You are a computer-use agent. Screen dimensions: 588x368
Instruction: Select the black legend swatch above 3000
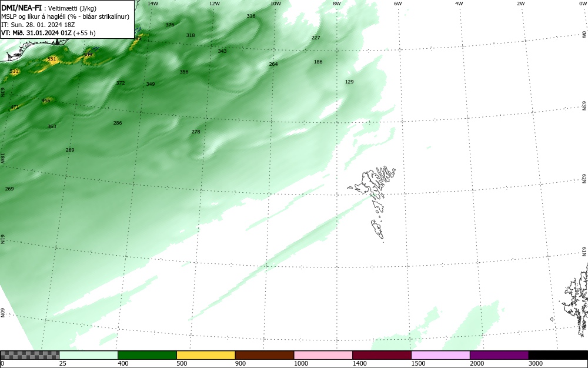tap(558, 355)
